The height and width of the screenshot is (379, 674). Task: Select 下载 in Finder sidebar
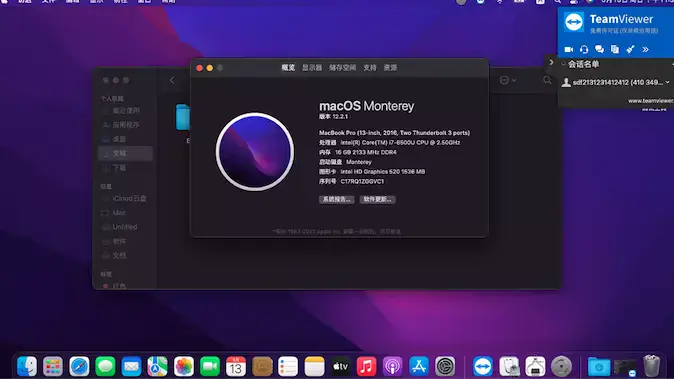point(125,168)
